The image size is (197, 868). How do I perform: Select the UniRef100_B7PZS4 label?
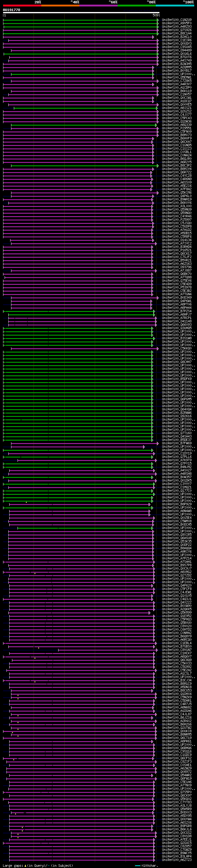point(177,311)
